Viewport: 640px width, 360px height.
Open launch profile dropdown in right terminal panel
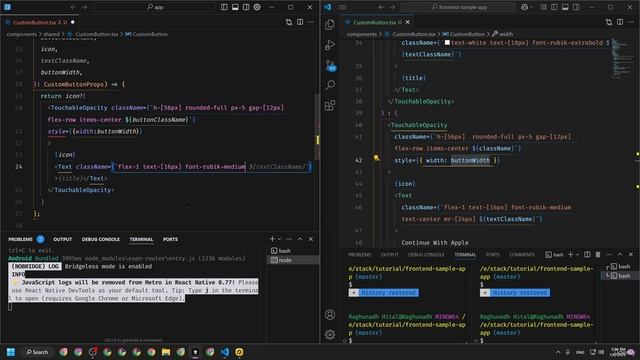(577, 254)
